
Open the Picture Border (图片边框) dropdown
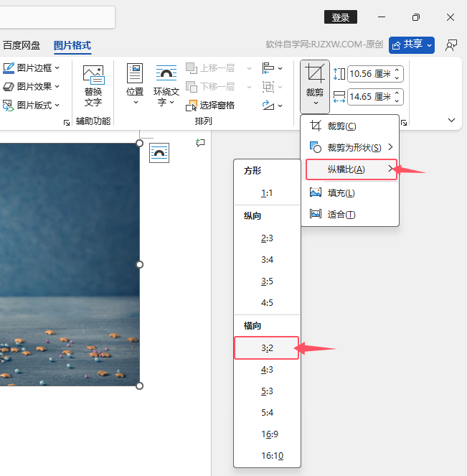click(32, 67)
